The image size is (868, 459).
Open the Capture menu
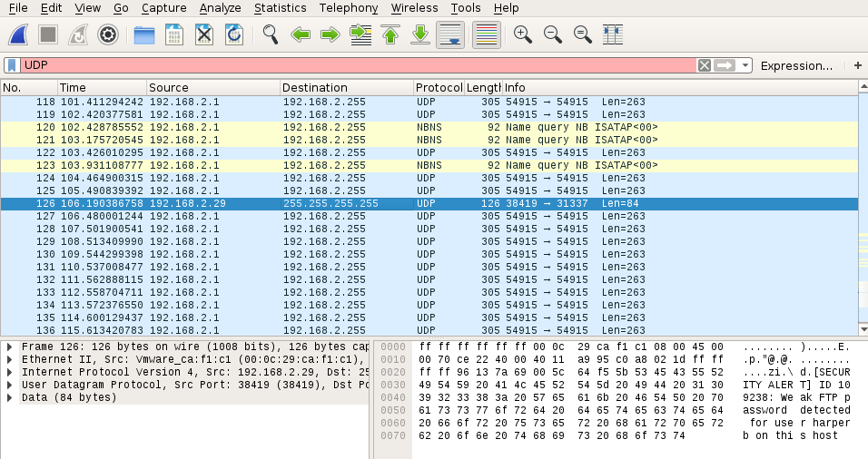tap(163, 8)
